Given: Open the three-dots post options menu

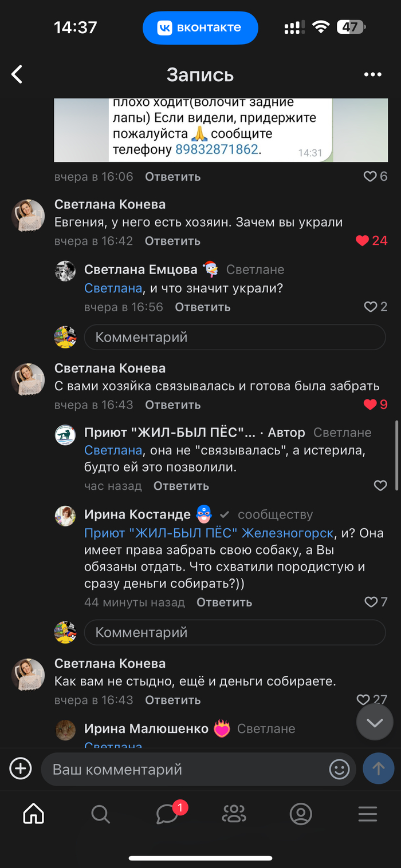Looking at the screenshot, I should [x=372, y=74].
